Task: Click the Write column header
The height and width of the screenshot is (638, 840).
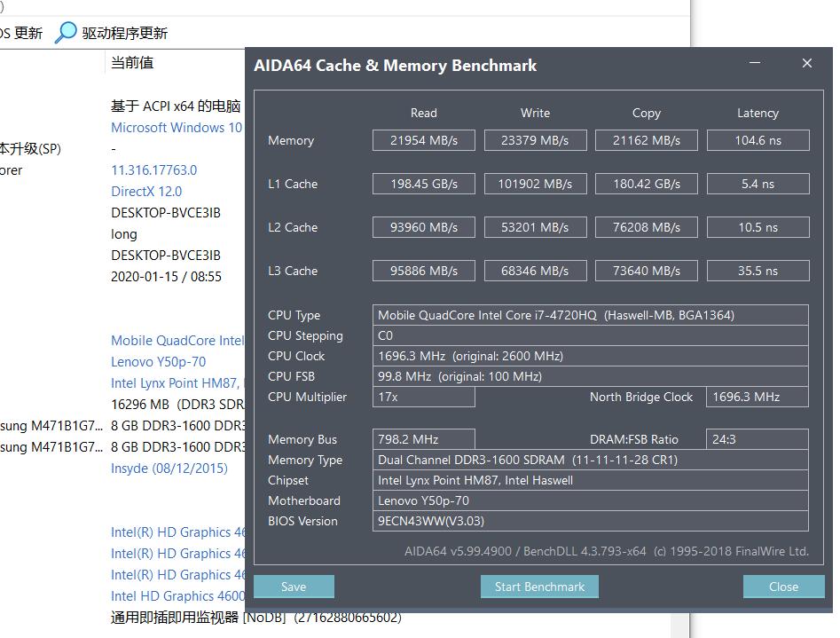Action: point(535,113)
